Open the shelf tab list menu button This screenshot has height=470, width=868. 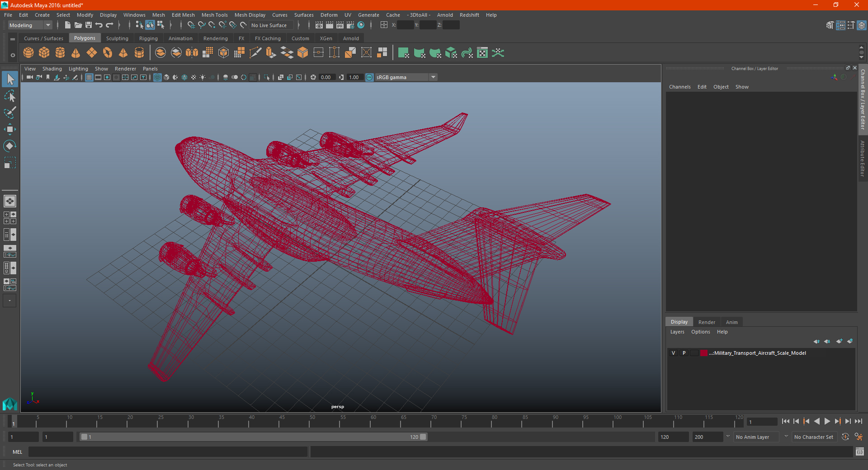(x=13, y=39)
